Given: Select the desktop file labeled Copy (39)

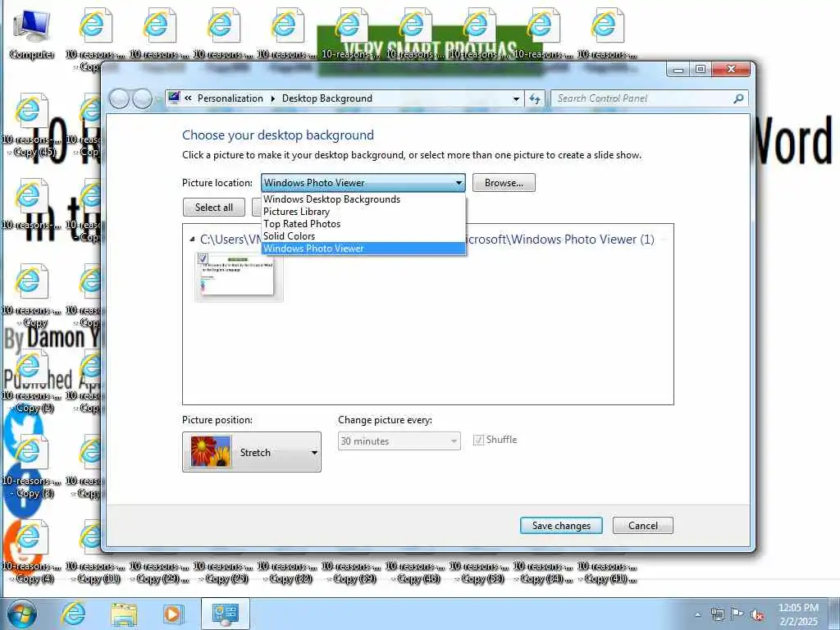Looking at the screenshot, I should click(x=351, y=572).
